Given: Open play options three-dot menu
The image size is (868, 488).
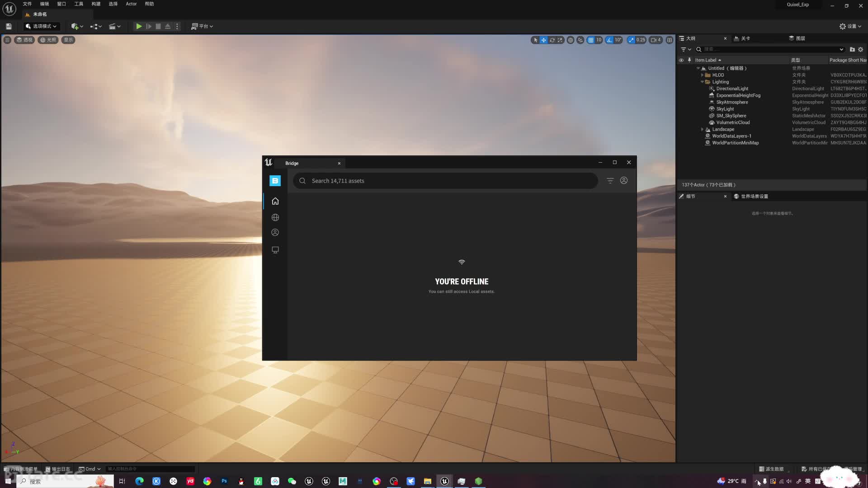Looking at the screenshot, I should [x=177, y=26].
